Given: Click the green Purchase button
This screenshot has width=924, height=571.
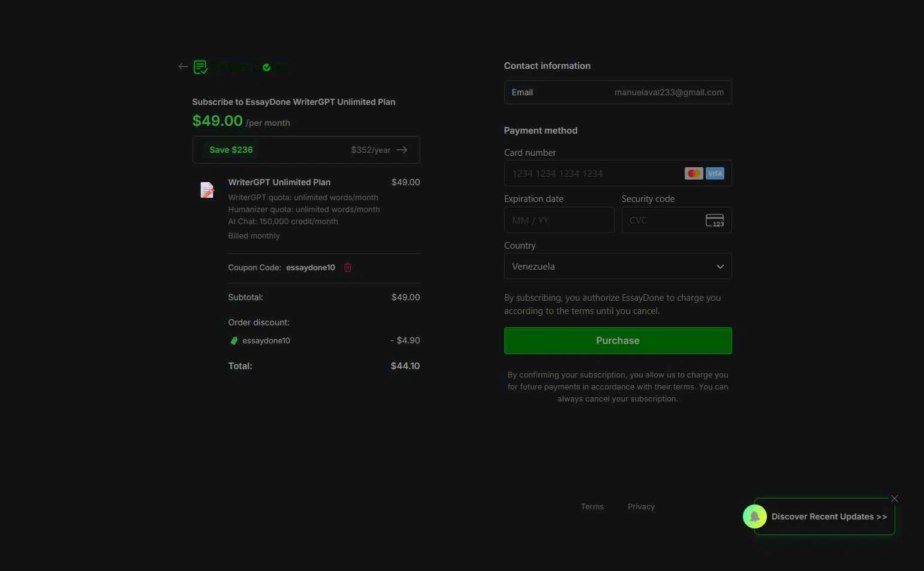Looking at the screenshot, I should (618, 340).
